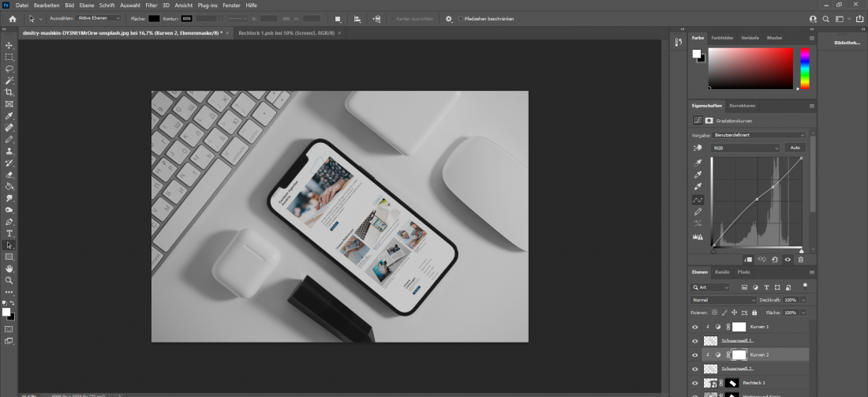This screenshot has width=868, height=397.
Task: Select the Move tool in the toolbar
Action: pos(9,46)
